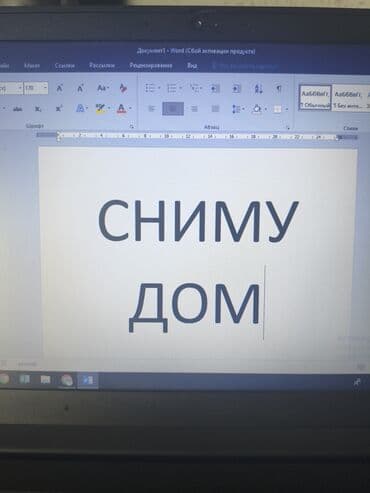Click the Decrease Indent icon
Viewport: 370px width, 493px height.
(x=215, y=88)
